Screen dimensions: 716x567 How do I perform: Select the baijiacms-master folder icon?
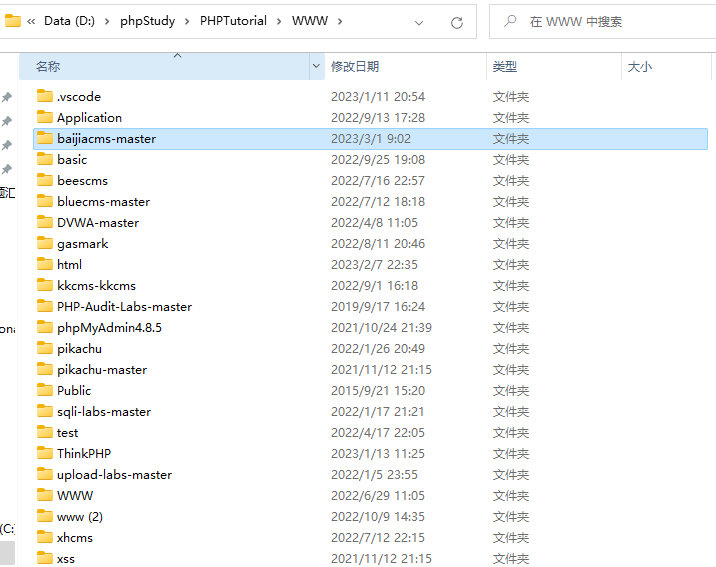pos(45,138)
